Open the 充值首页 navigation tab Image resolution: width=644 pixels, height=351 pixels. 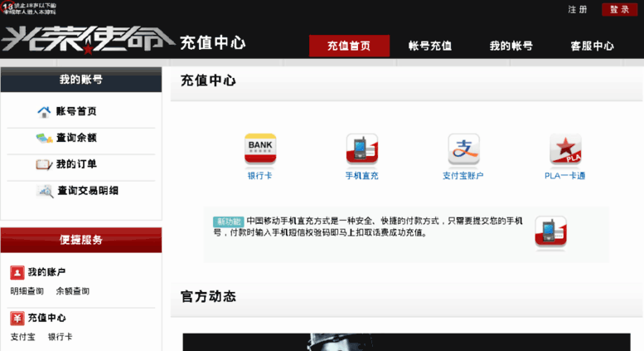pyautogui.click(x=349, y=46)
